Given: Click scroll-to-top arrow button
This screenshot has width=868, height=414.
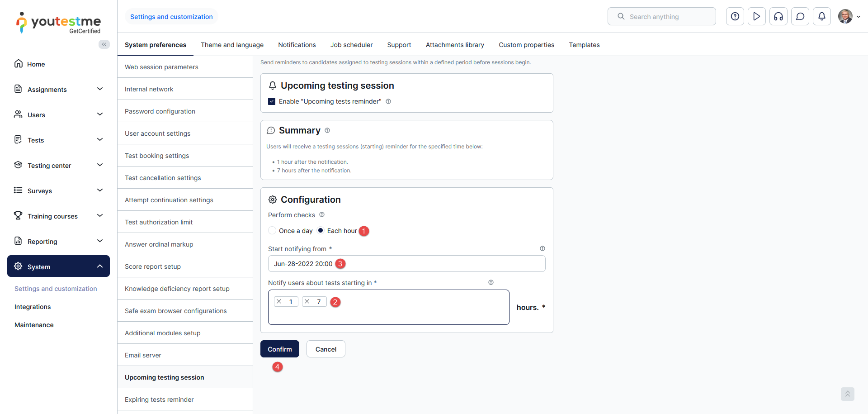Looking at the screenshot, I should coord(847,394).
